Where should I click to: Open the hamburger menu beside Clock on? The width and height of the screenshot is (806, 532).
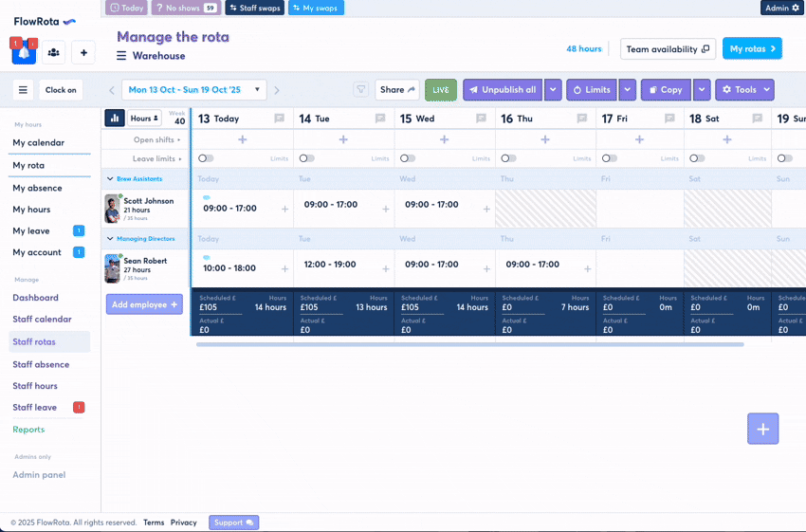point(24,90)
